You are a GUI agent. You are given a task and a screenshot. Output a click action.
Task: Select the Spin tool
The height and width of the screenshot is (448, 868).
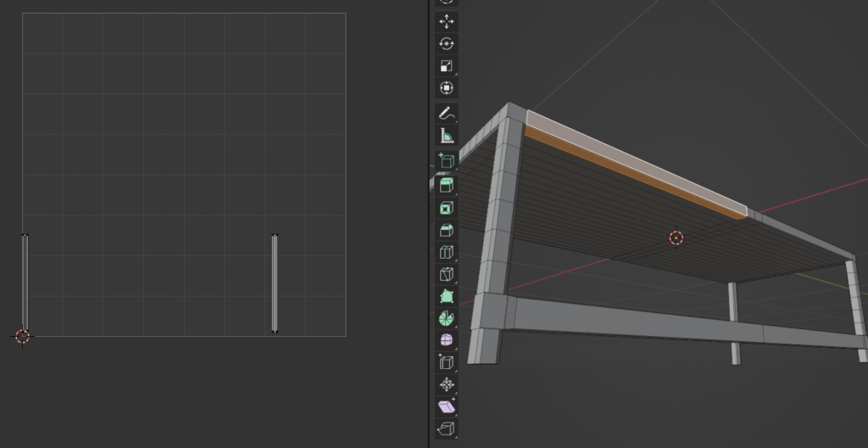click(446, 318)
